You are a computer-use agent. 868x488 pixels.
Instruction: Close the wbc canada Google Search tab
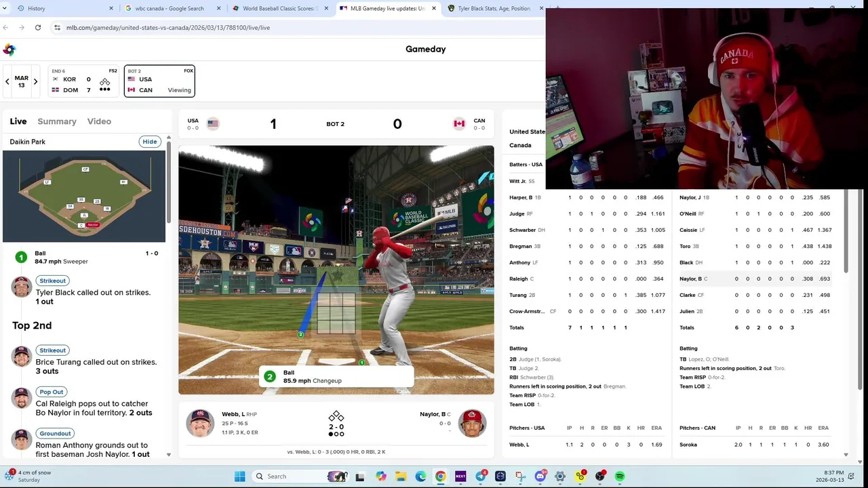coord(219,8)
